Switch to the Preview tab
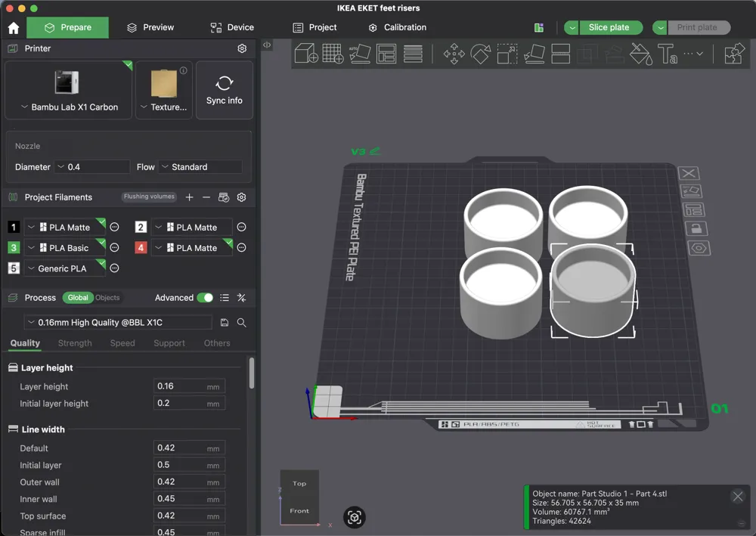Screen dimensions: 756x536 click(x=150, y=27)
